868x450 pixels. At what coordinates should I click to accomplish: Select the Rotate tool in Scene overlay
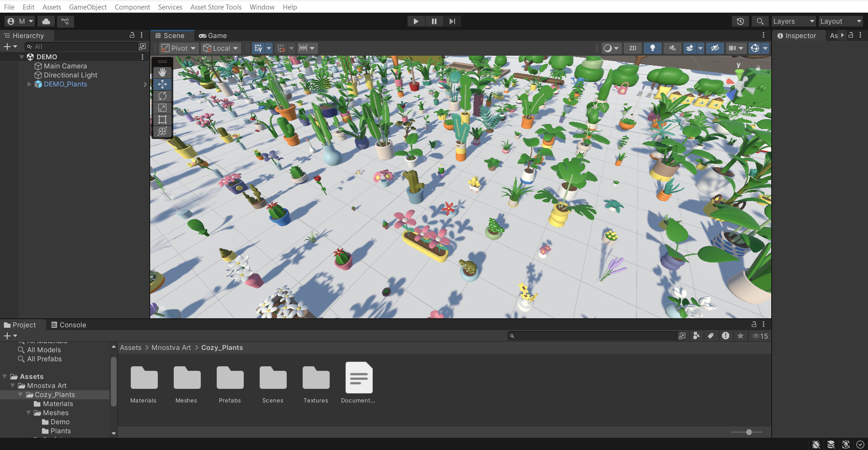coord(162,96)
